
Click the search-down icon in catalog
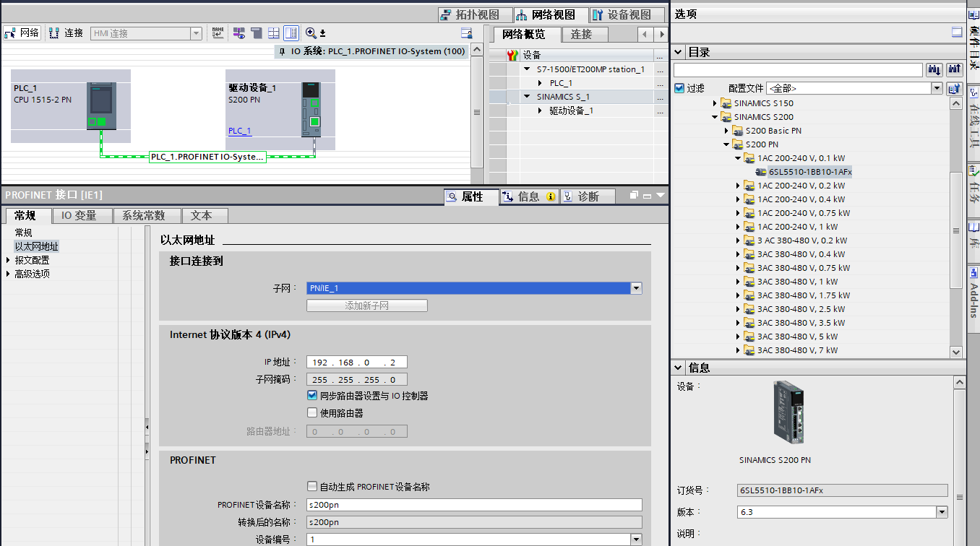point(934,69)
